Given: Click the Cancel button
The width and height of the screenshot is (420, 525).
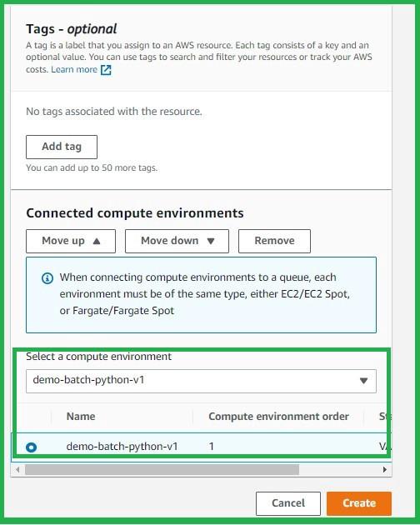Looking at the screenshot, I should 288,503.
